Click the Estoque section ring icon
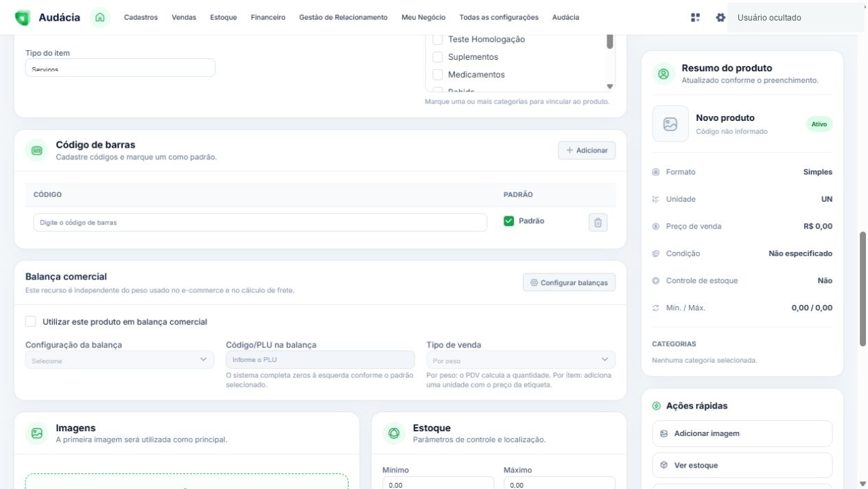This screenshot has width=868, height=489. click(x=394, y=433)
